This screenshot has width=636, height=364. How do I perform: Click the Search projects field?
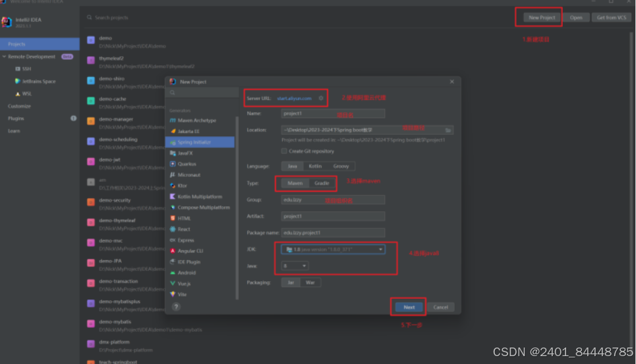tap(111, 17)
